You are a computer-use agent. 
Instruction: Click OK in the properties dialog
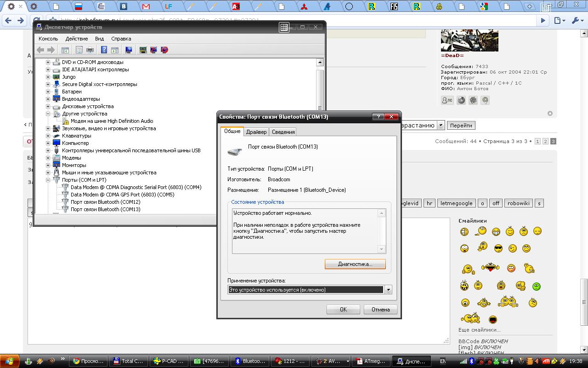tap(343, 310)
